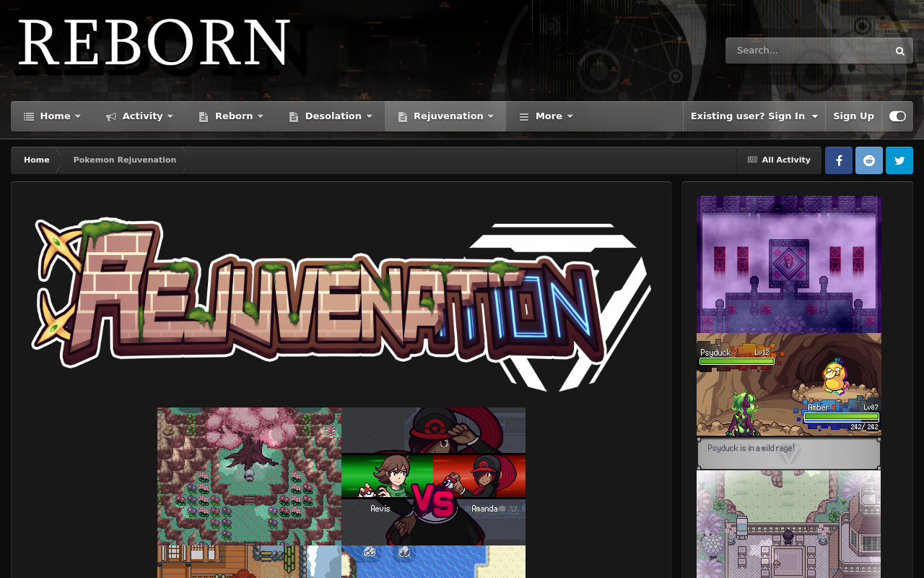This screenshot has height=578, width=924.
Task: Expand the Home menu dropdown arrow
Action: (x=77, y=116)
